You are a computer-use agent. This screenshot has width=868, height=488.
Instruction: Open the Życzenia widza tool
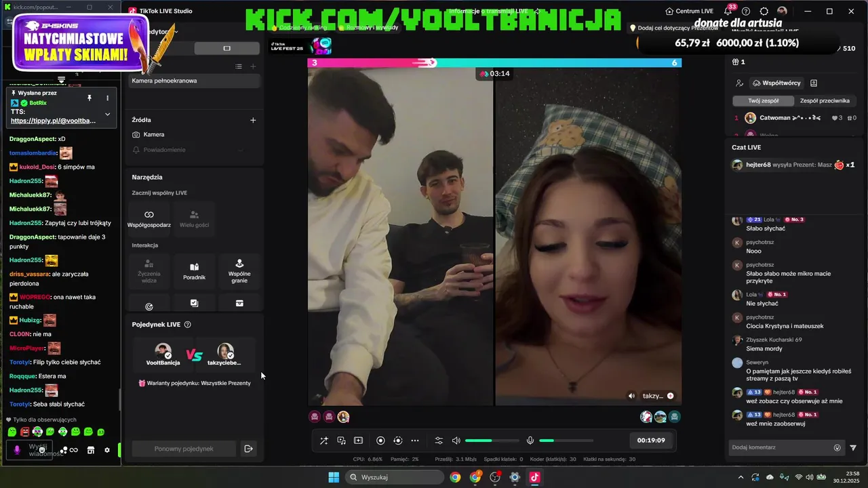point(149,271)
